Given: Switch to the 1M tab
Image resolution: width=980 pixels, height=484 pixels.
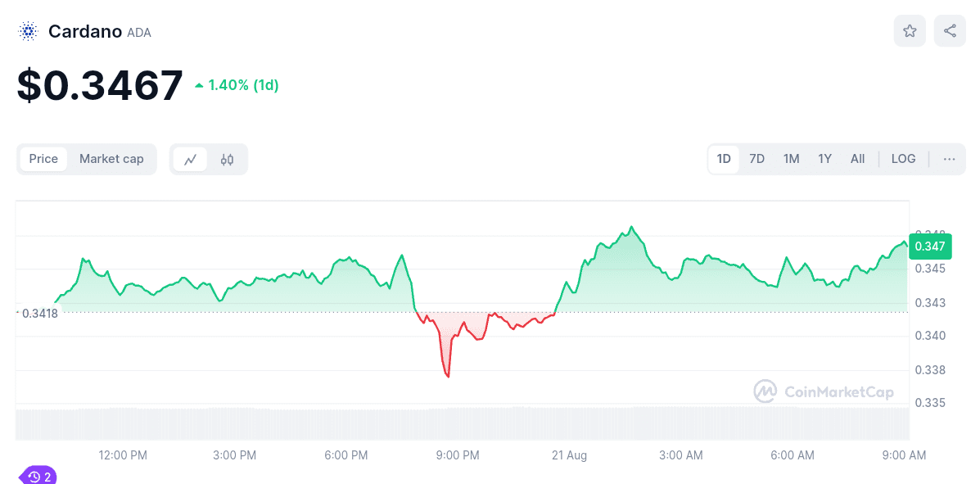Looking at the screenshot, I should point(791,159).
